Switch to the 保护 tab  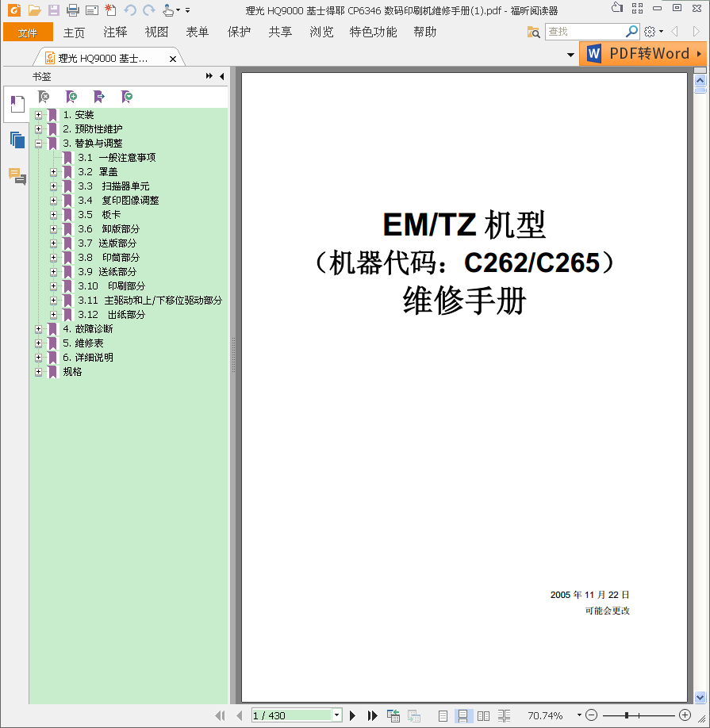click(x=239, y=32)
